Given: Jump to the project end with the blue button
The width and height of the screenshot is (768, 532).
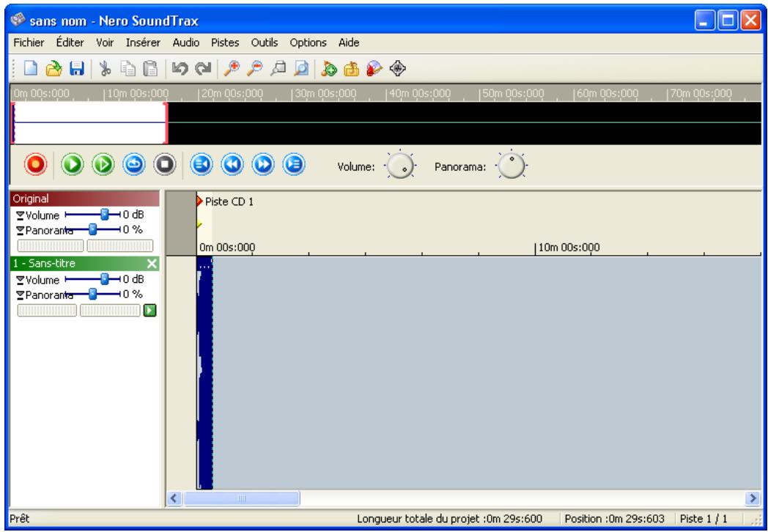Looking at the screenshot, I should [294, 165].
